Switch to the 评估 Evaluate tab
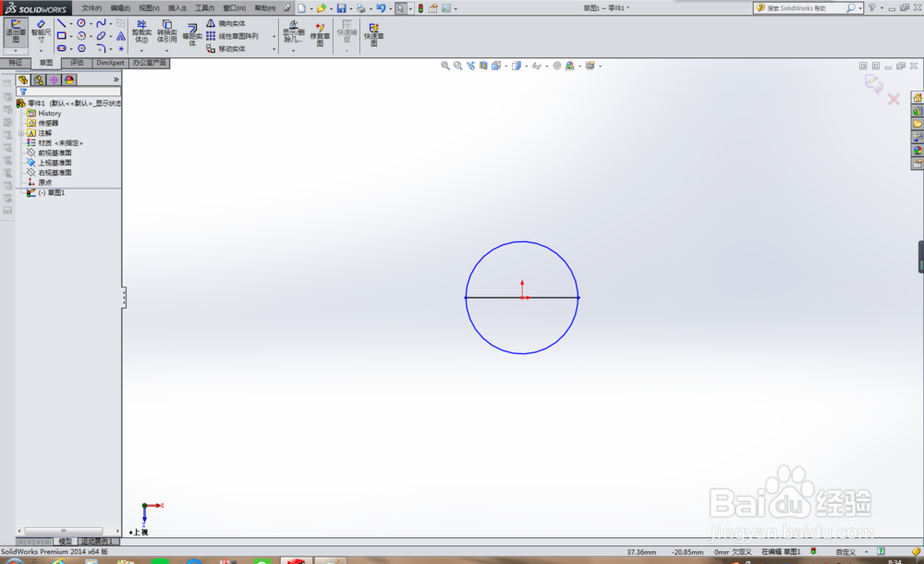This screenshot has width=924, height=564. 78,63
